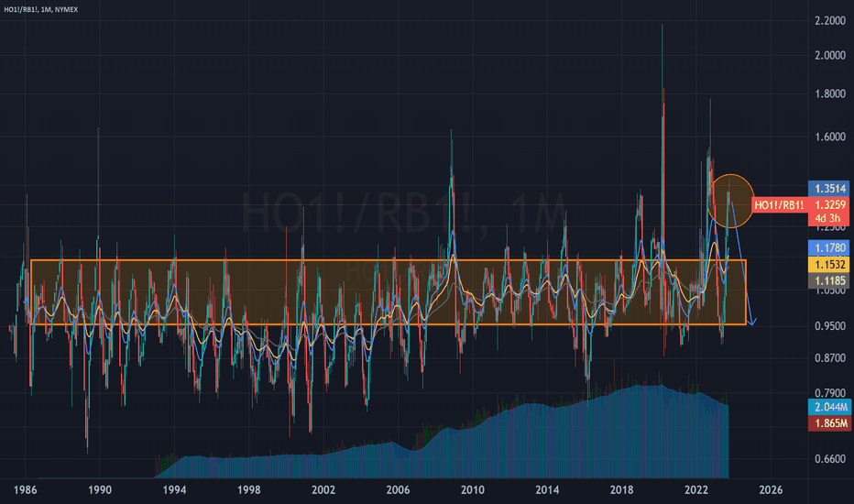Click the 2026 time axis label
854x504 pixels.
(x=772, y=490)
